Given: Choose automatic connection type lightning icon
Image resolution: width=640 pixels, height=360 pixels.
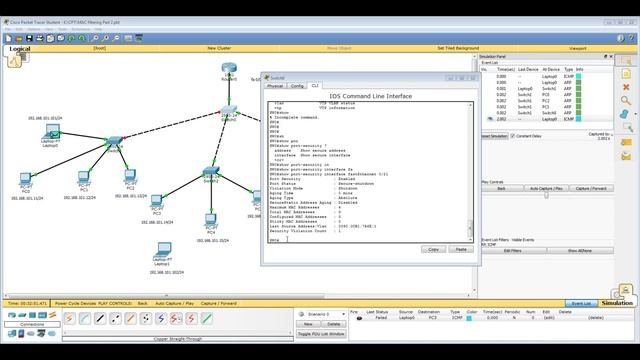Looking at the screenshot, I should pos(70,318).
